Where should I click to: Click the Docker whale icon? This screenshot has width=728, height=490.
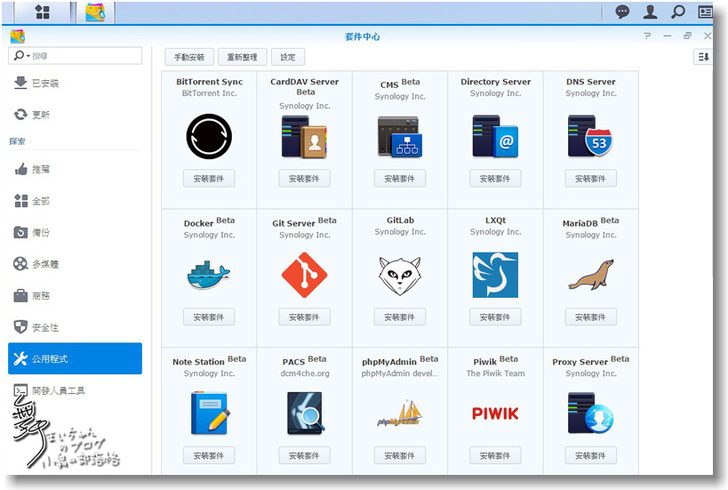pyautogui.click(x=208, y=274)
